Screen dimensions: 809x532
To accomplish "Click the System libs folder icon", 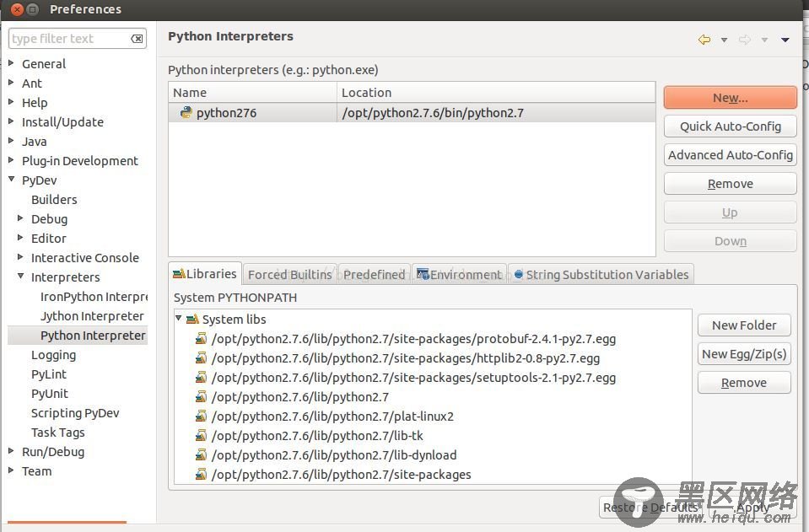I will click(x=192, y=320).
